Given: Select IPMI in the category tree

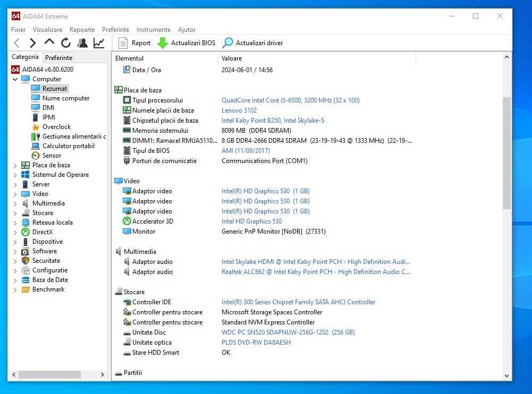Looking at the screenshot, I should coord(49,117).
